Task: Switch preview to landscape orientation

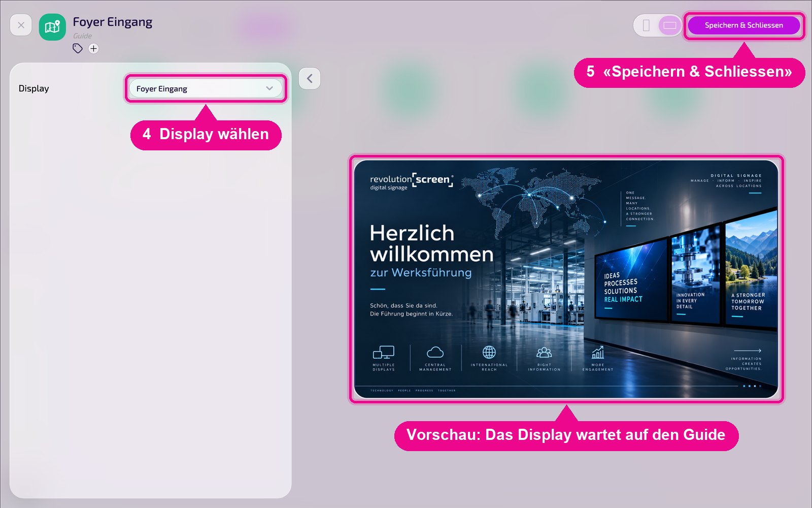Action: click(x=670, y=25)
